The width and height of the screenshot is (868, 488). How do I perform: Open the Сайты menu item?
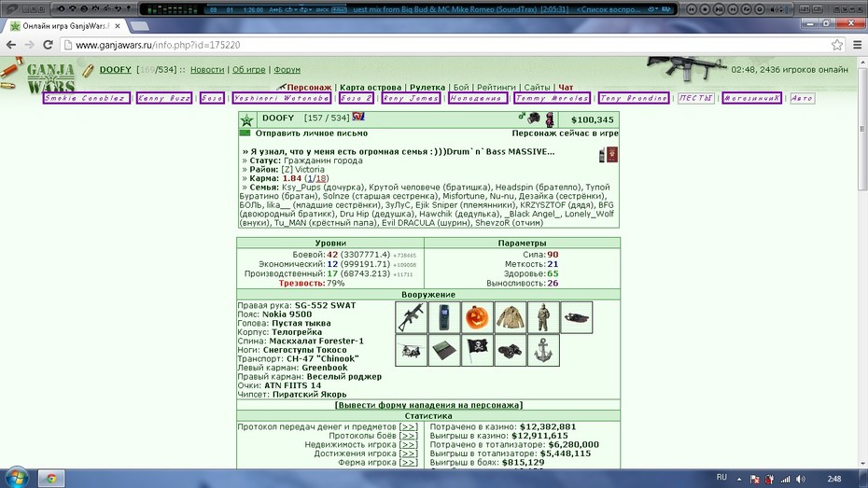(537, 88)
